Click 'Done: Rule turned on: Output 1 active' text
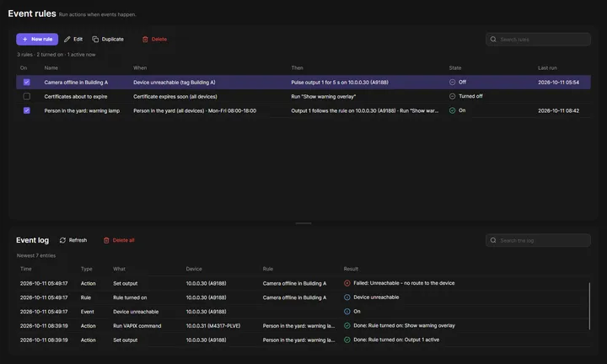This screenshot has height=364, width=607. click(396, 340)
